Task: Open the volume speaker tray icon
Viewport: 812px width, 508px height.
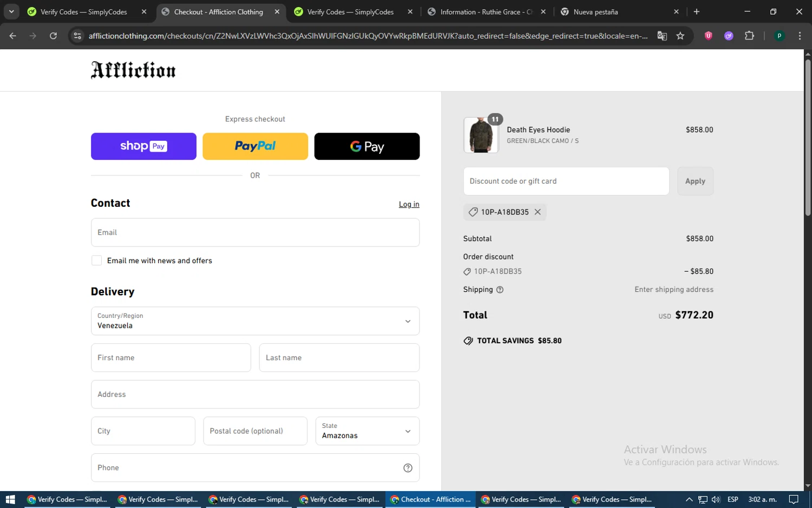Action: tap(716, 499)
